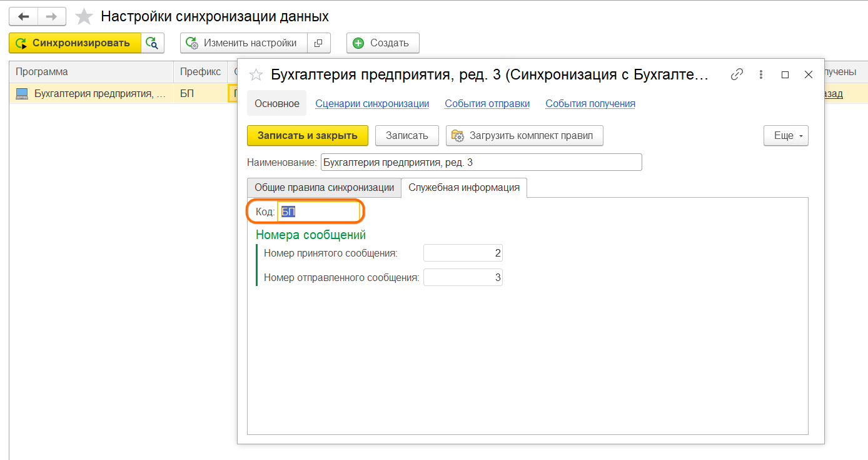Go forward with the right arrow button
The width and height of the screenshot is (868, 460).
pyautogui.click(x=52, y=16)
